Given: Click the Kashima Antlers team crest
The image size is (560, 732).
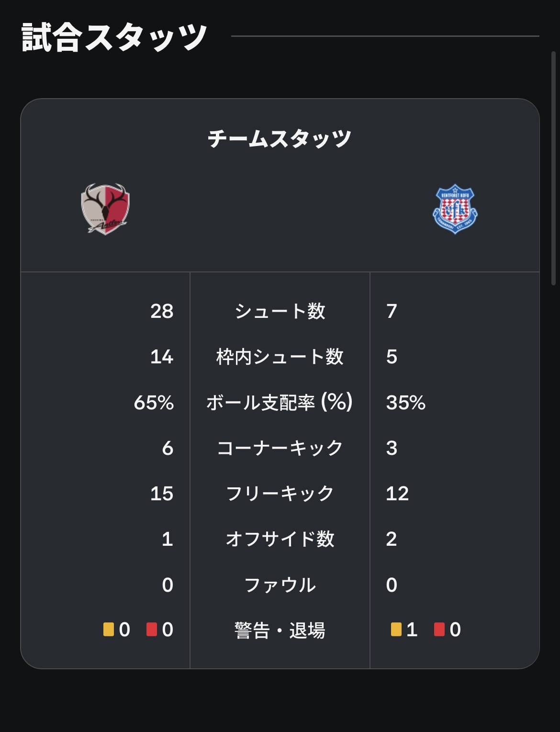Looking at the screenshot, I should point(105,209).
